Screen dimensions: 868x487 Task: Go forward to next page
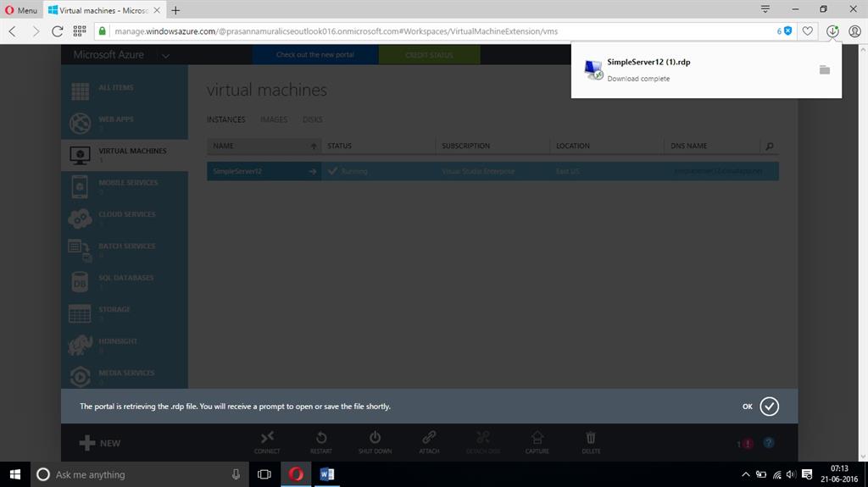click(36, 31)
